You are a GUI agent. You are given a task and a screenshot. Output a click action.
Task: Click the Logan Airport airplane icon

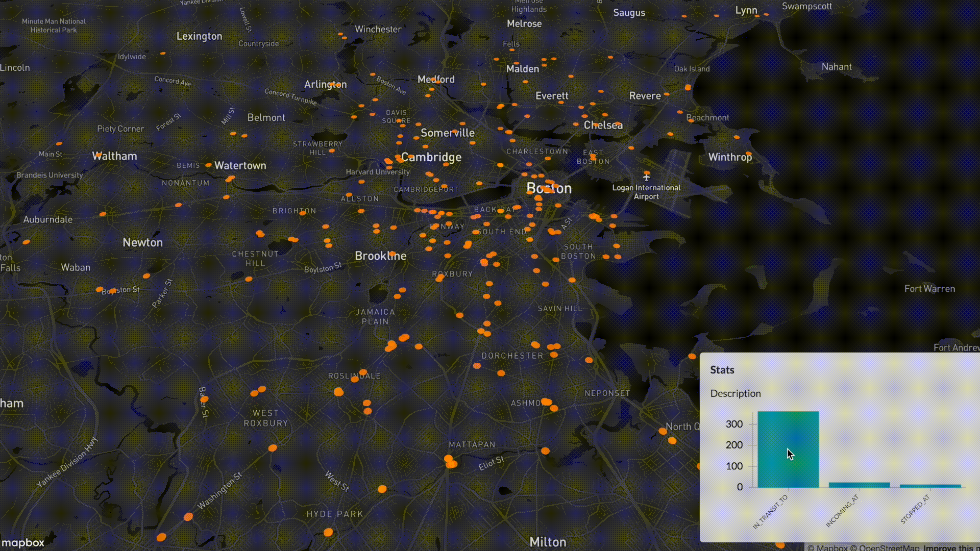[x=646, y=177]
